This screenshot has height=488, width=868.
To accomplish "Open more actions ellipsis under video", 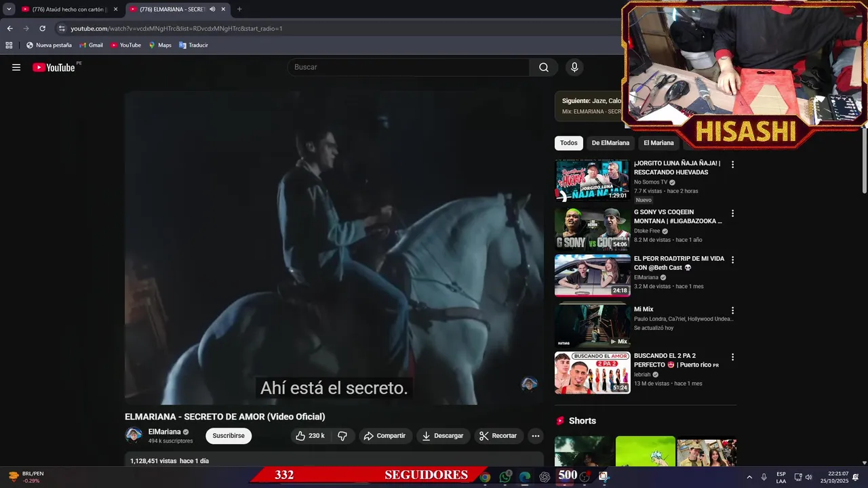I will pos(536,436).
